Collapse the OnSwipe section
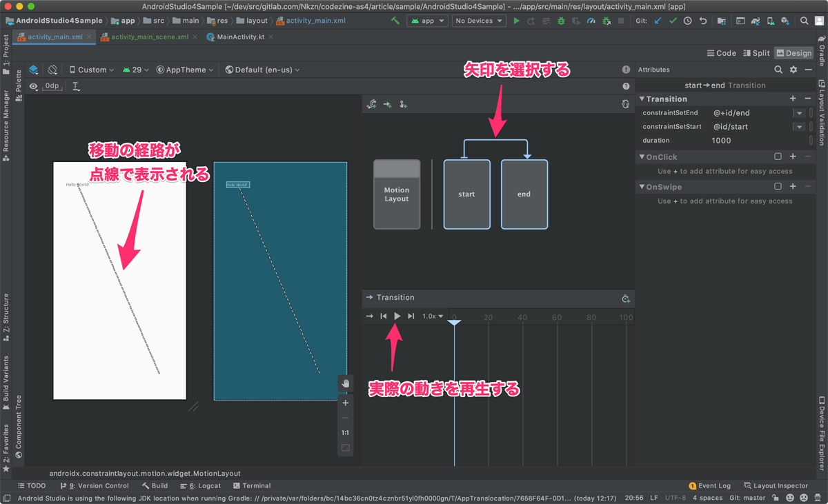This screenshot has width=828, height=504. coord(642,187)
